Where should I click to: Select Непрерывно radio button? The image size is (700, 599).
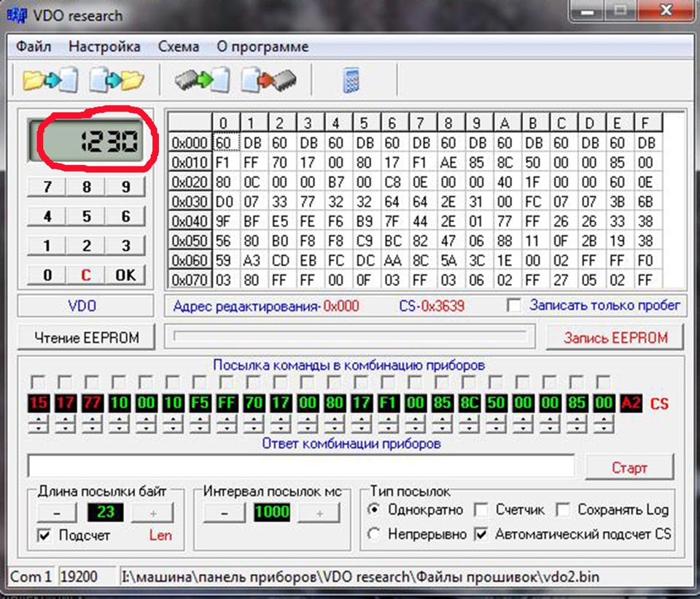[x=374, y=534]
